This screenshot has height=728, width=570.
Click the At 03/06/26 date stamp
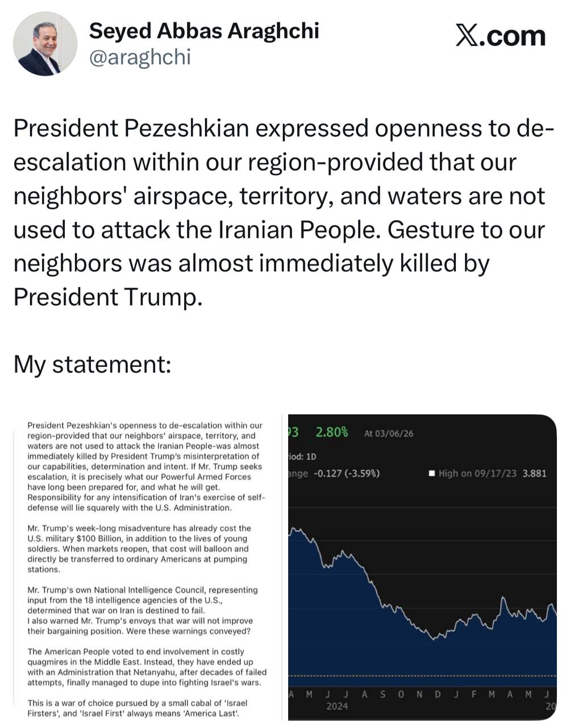click(x=389, y=433)
